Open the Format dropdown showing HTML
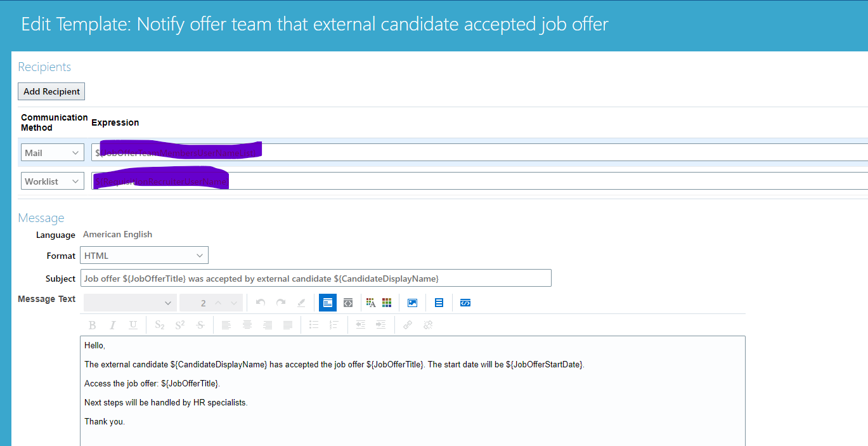The height and width of the screenshot is (446, 868). (x=144, y=255)
